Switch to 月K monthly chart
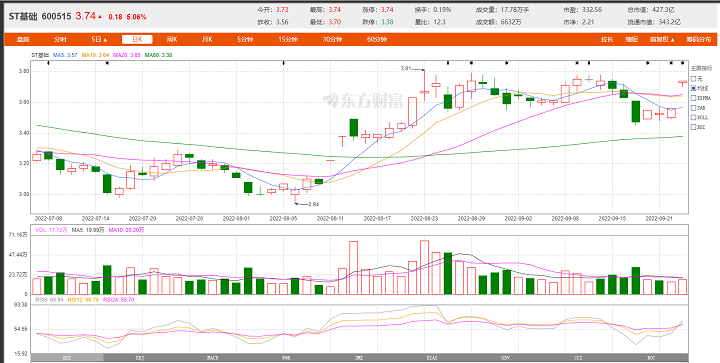 207,39
